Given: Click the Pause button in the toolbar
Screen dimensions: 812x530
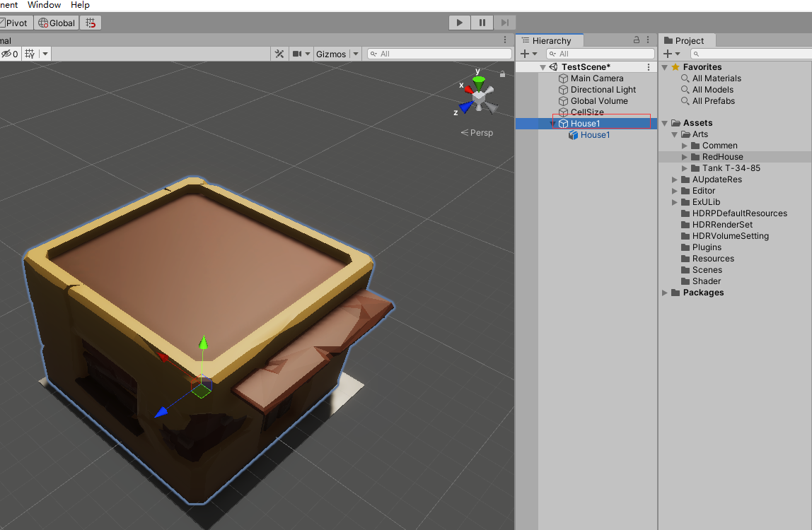Looking at the screenshot, I should pyautogui.click(x=482, y=23).
